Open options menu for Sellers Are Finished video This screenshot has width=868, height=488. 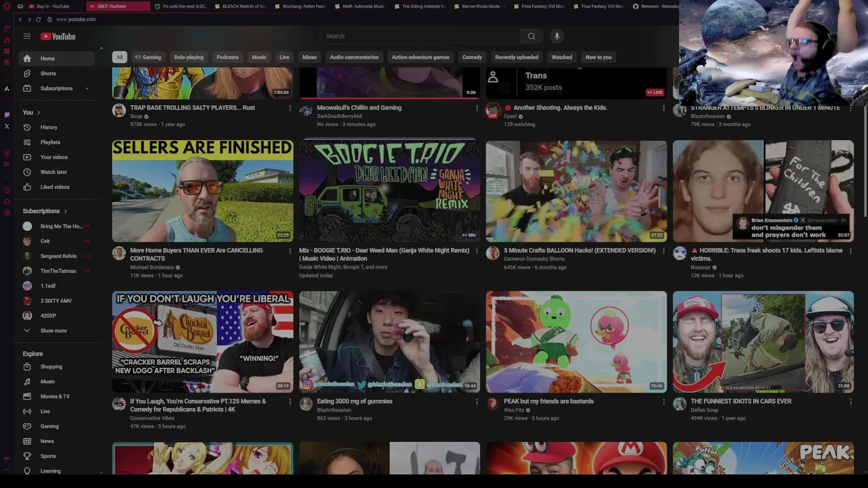tap(290, 251)
